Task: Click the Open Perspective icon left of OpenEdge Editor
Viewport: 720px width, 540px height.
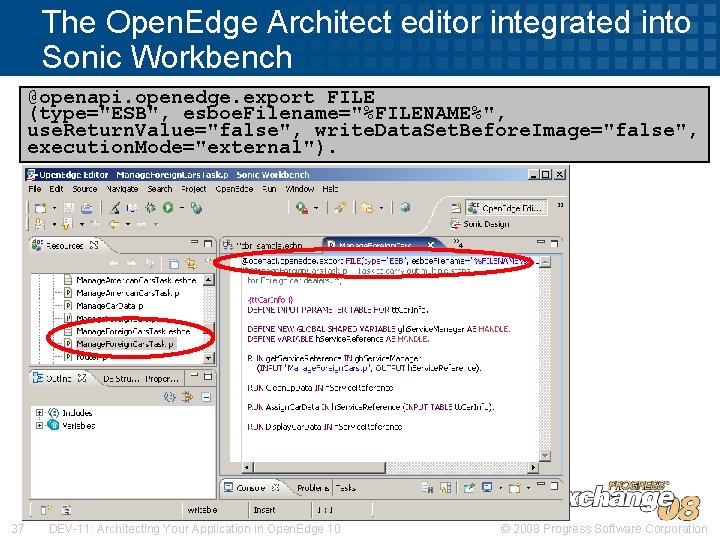Action: [x=456, y=208]
